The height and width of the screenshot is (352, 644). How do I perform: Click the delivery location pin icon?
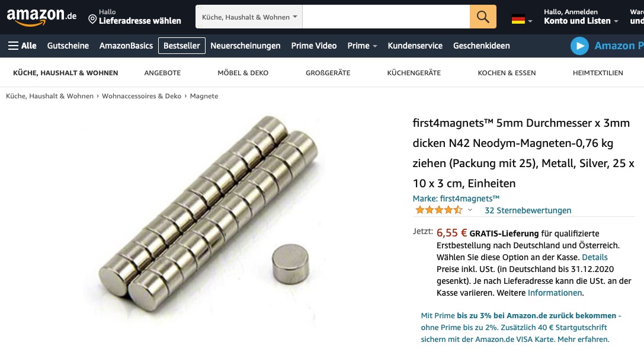click(92, 20)
